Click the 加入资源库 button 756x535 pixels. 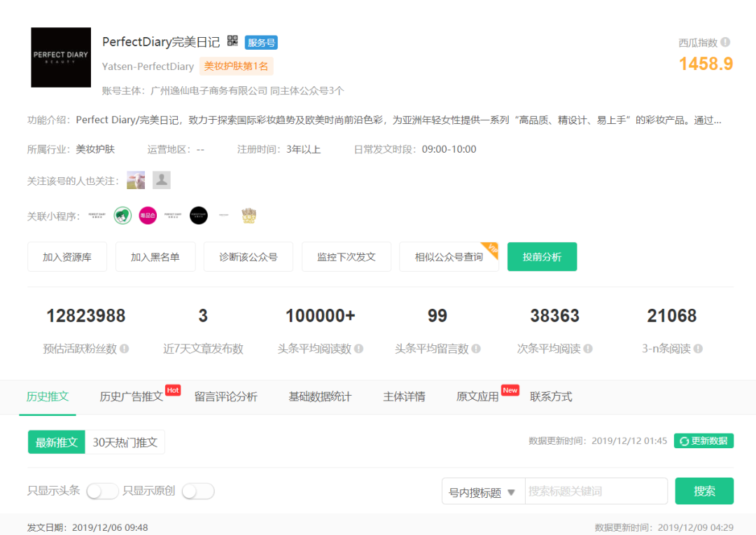coord(67,256)
